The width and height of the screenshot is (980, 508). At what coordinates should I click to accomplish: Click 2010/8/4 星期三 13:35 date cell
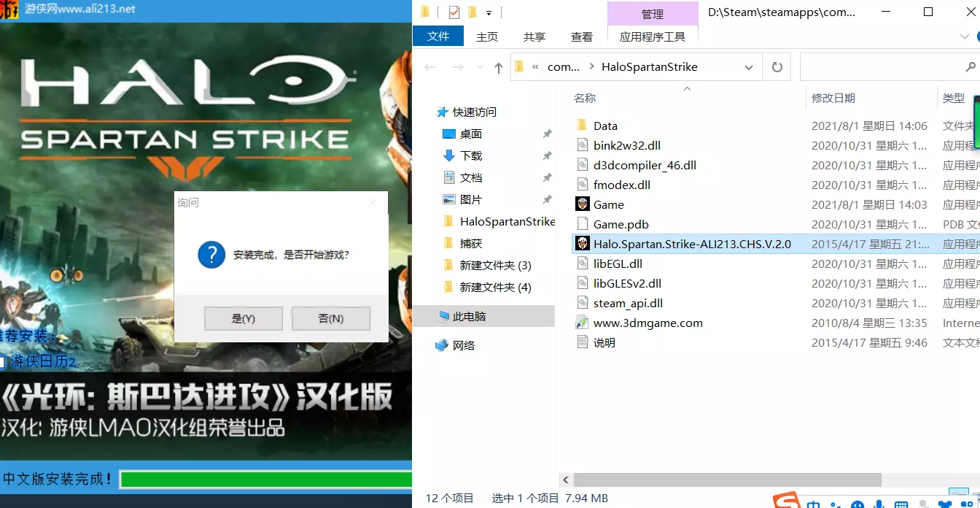click(x=869, y=323)
